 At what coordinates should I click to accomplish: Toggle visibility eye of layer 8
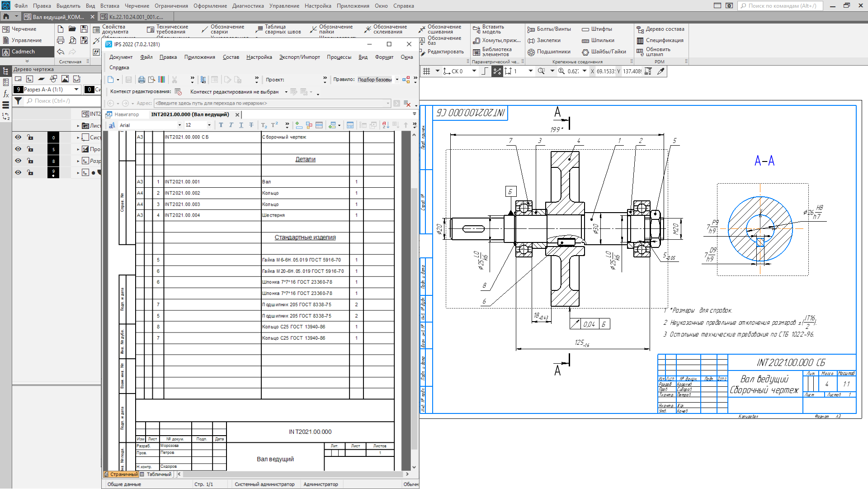(x=18, y=161)
